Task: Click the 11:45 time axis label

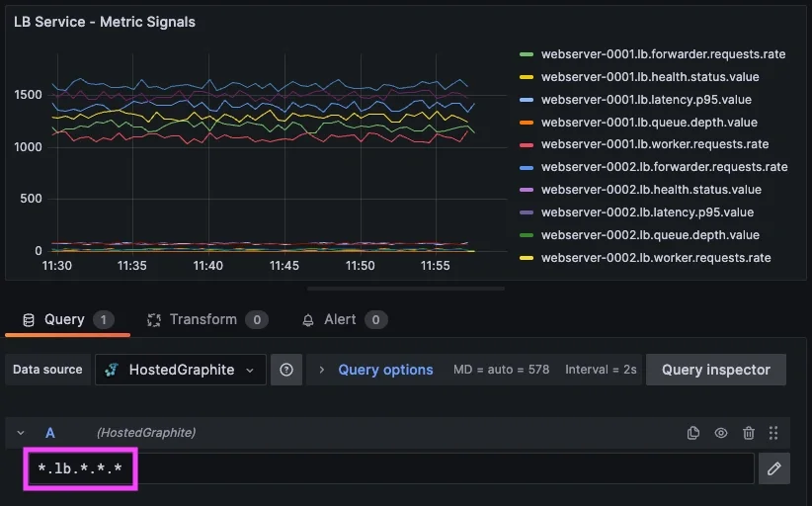Action: tap(284, 266)
